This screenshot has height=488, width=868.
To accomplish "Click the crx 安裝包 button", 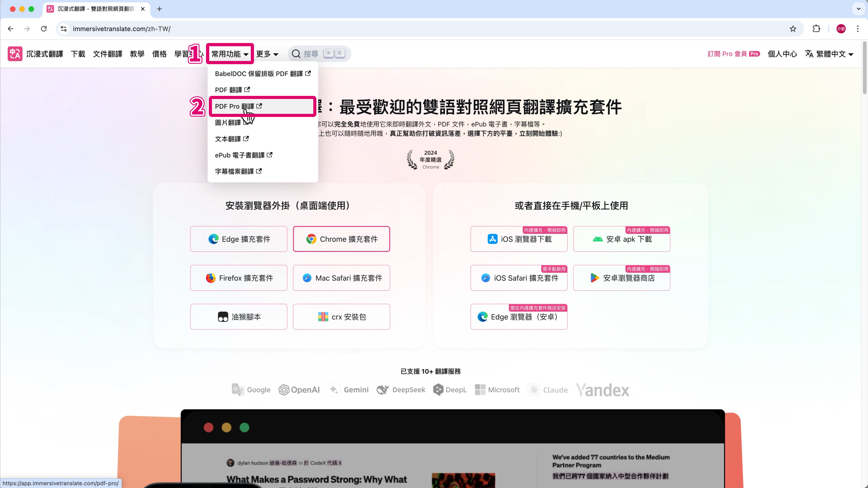I will point(341,317).
